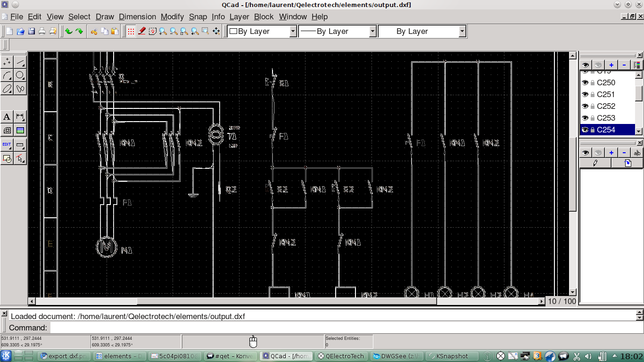Redo with the green arrow

pyautogui.click(x=79, y=31)
